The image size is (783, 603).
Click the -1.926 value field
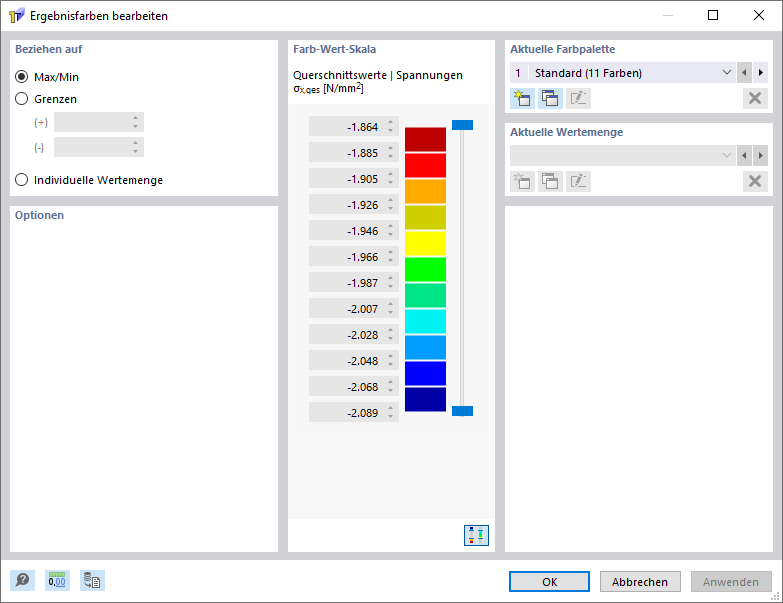click(354, 205)
